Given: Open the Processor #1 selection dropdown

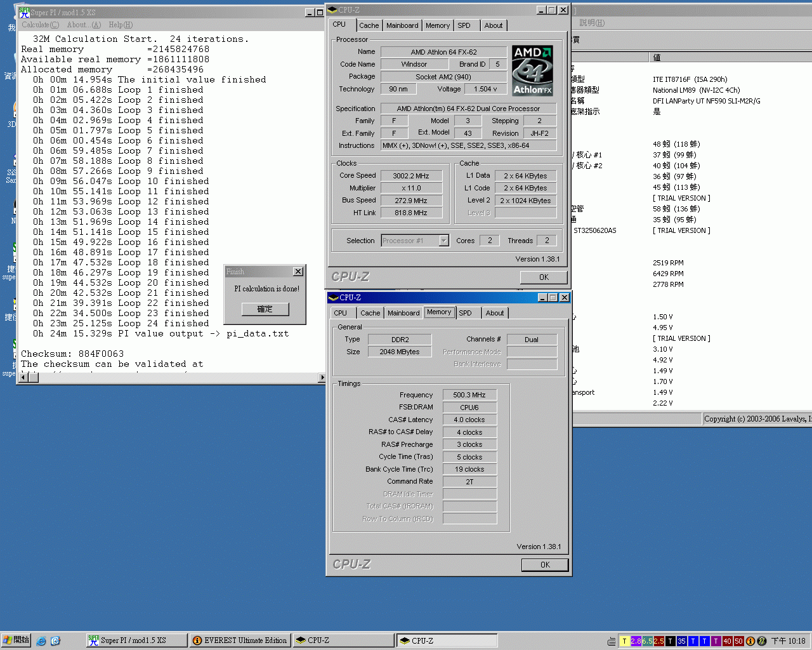Looking at the screenshot, I should [x=443, y=241].
